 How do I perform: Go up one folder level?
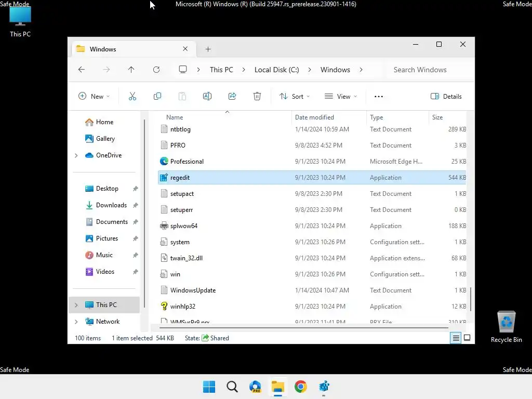[131, 70]
